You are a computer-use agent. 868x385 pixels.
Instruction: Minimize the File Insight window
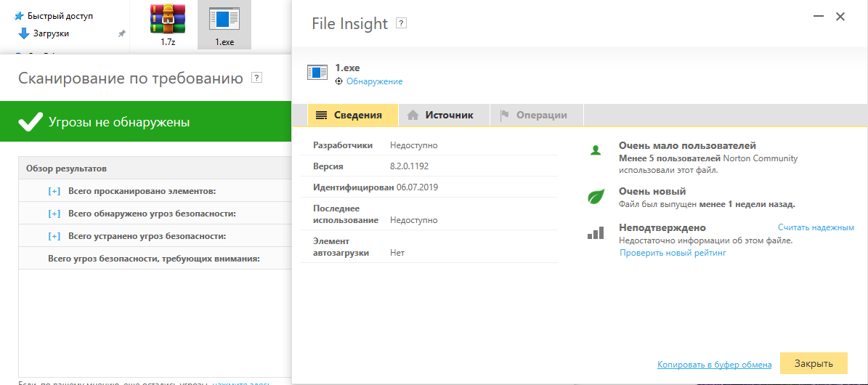819,17
